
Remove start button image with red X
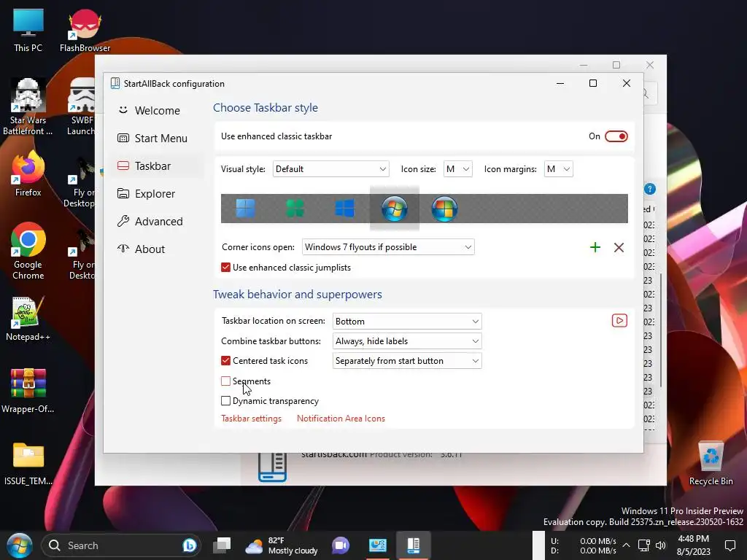coord(619,247)
